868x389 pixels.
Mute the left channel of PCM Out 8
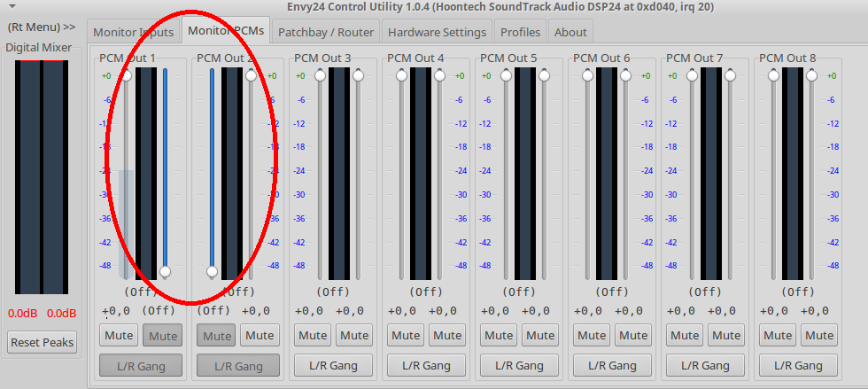(x=778, y=335)
